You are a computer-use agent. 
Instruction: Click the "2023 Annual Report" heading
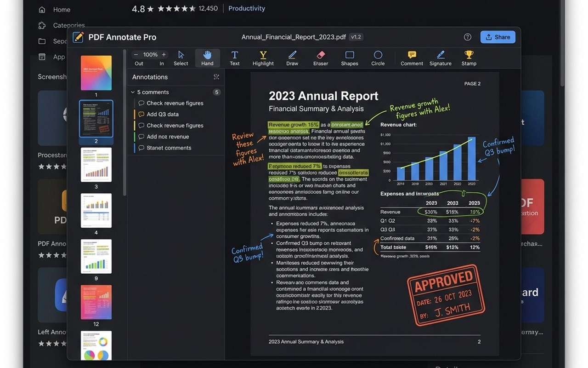coord(323,96)
